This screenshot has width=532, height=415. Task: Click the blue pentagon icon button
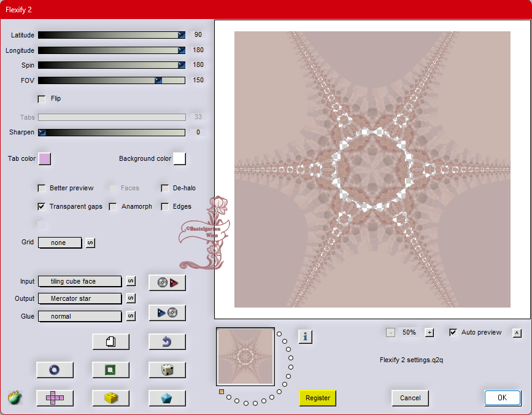(x=167, y=398)
